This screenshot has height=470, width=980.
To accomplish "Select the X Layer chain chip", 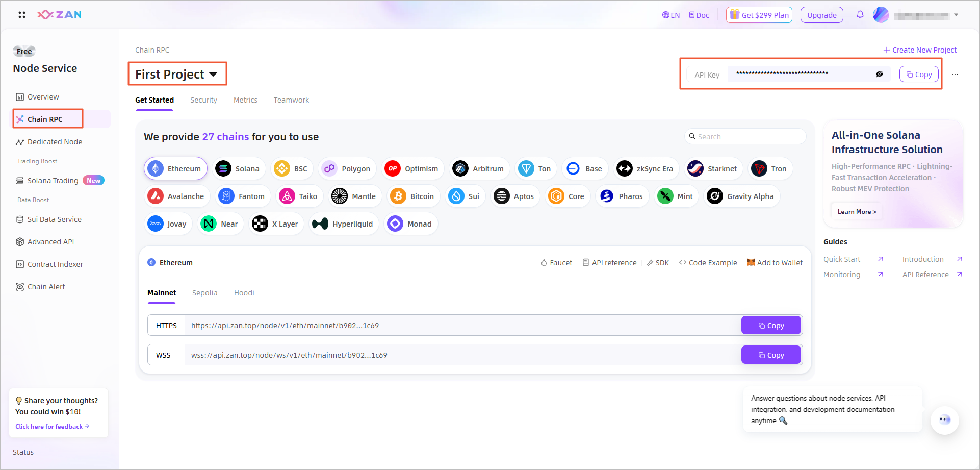I will (x=276, y=224).
